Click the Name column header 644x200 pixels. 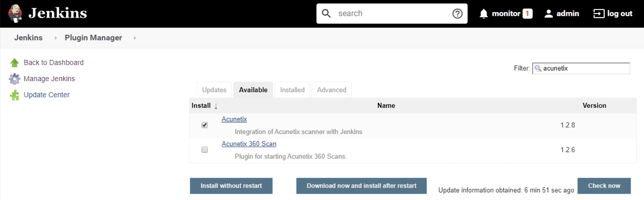[386, 105]
